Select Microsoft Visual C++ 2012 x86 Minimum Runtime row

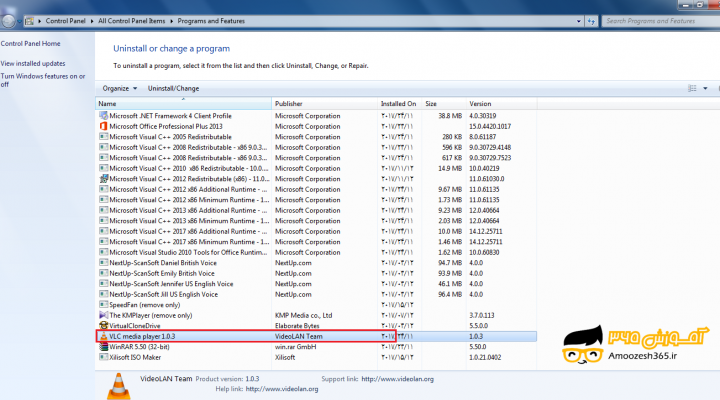coord(316,200)
